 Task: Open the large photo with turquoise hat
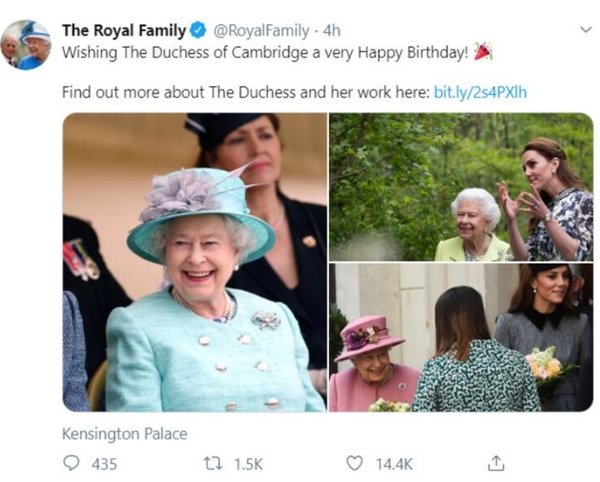pos(194,262)
